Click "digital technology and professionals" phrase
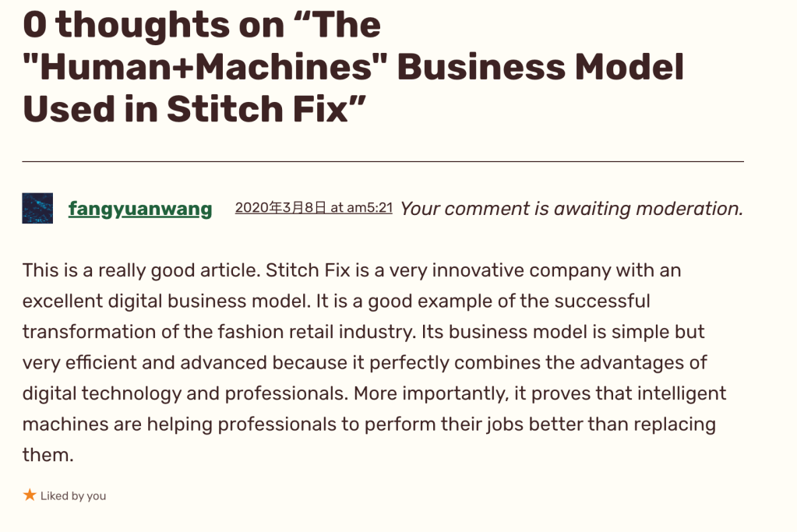Viewport: 797px width, 532px height. tap(184, 393)
